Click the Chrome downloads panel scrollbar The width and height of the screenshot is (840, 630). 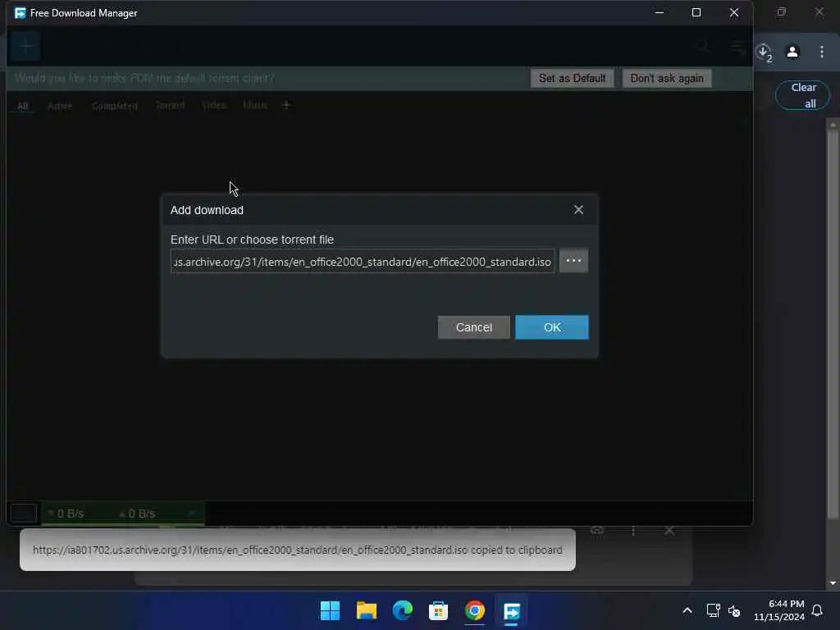[x=832, y=324]
